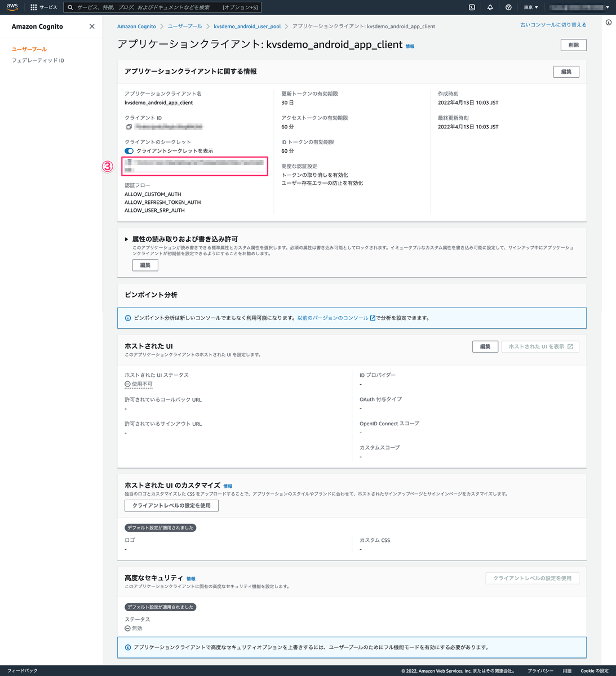The image size is (616, 676).
Task: Click the info icon in pinpoint analysis banner
Action: click(x=128, y=318)
